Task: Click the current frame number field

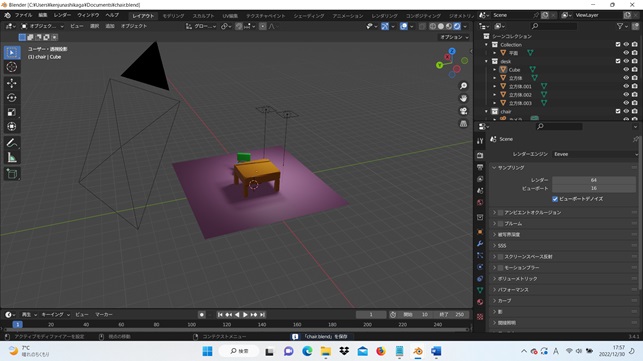Action: coord(371,315)
